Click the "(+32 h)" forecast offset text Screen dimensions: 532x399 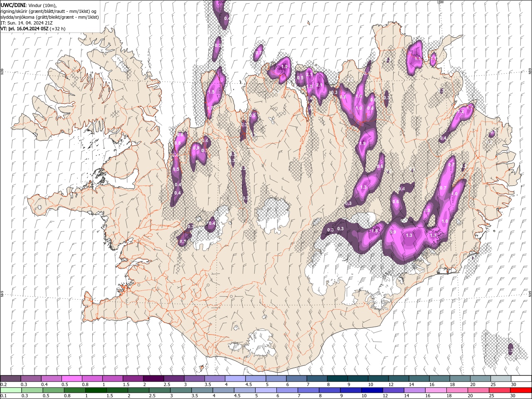coord(57,29)
